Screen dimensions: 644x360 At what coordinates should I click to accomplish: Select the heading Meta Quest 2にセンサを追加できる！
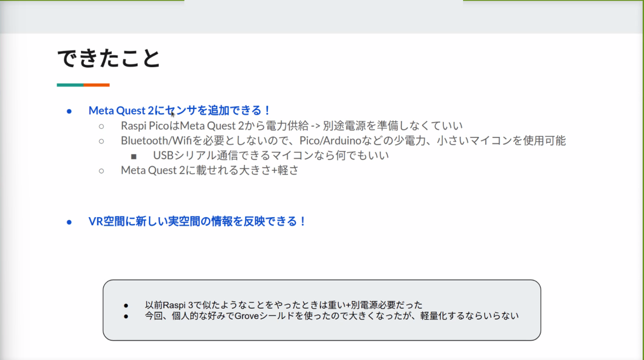(180, 111)
